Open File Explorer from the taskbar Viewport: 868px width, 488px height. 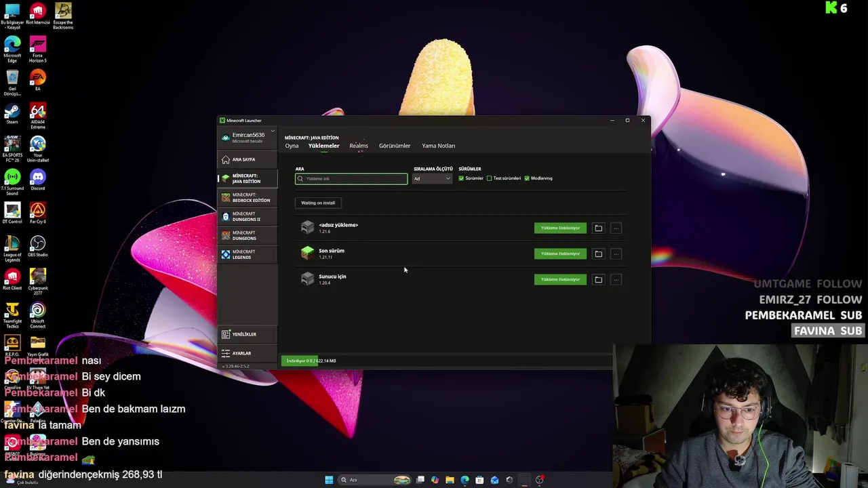point(450,480)
